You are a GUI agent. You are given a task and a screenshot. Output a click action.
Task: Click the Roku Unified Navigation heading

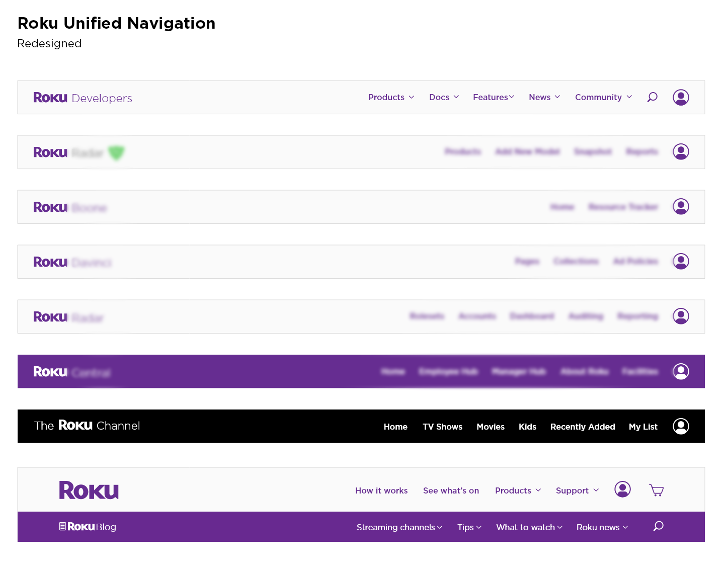pyautogui.click(x=116, y=23)
